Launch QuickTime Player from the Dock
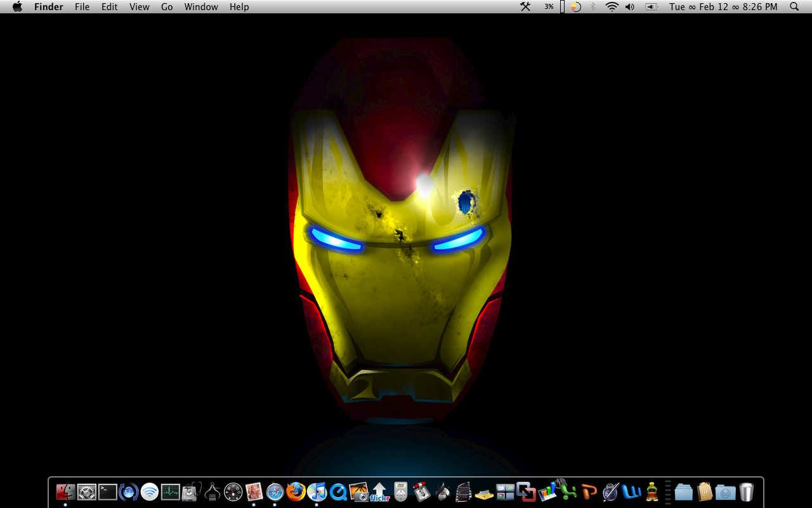This screenshot has height=508, width=812. pyautogui.click(x=337, y=491)
